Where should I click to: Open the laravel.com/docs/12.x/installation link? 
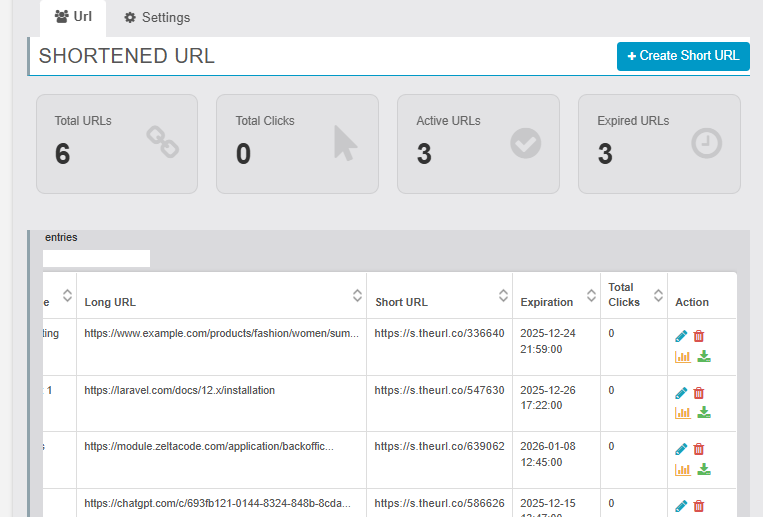click(x=179, y=390)
